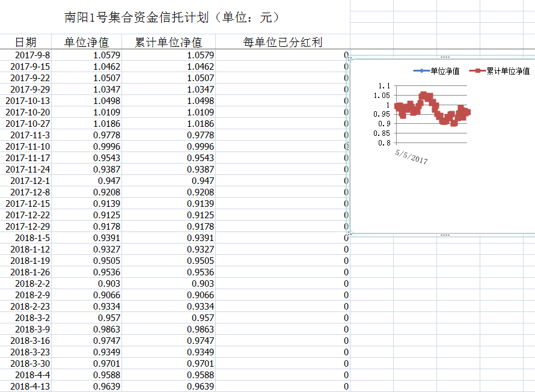Click the chart's bottom edge resize handle

pos(445,234)
